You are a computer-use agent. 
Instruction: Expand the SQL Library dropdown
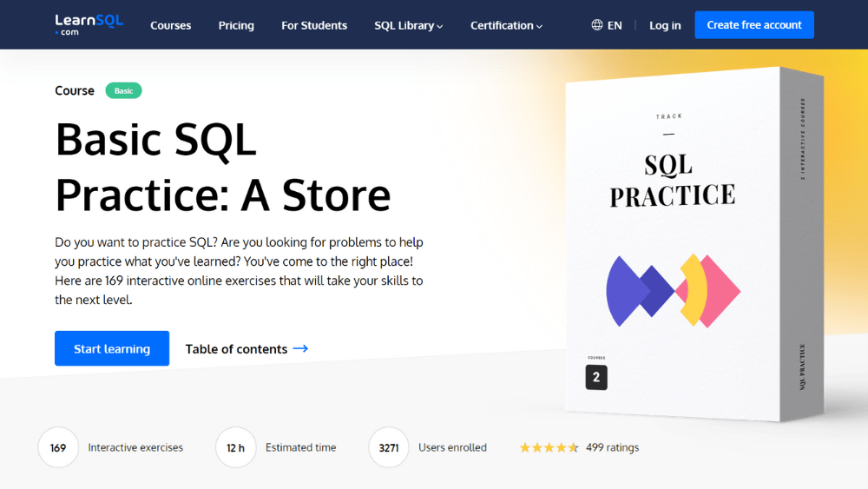[x=409, y=25]
